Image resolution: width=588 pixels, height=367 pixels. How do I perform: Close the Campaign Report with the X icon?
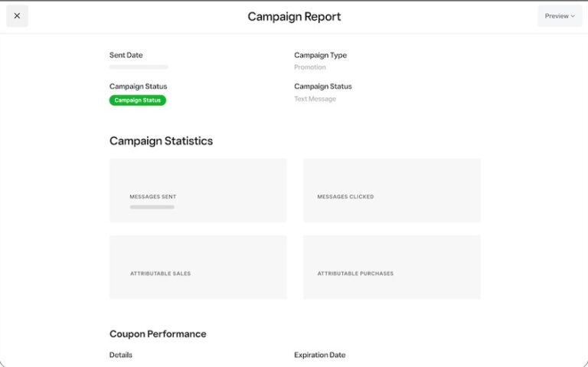tap(17, 16)
